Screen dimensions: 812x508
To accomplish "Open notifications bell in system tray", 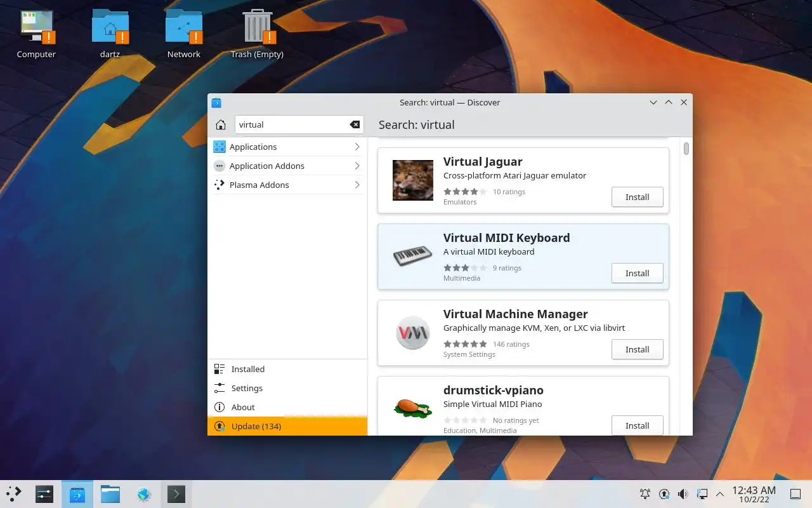I will [645, 494].
